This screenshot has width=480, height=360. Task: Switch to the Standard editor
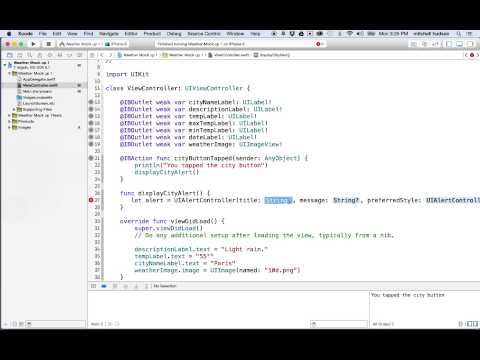click(414, 44)
